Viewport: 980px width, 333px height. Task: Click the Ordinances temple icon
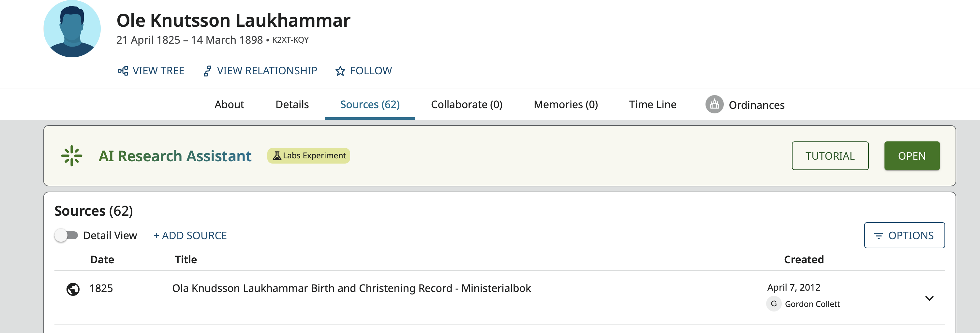pos(714,104)
